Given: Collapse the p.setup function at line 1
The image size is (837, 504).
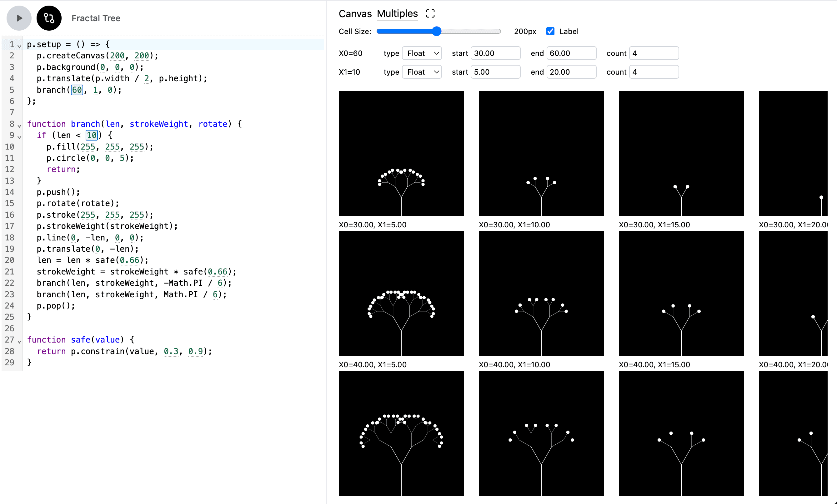Looking at the screenshot, I should pos(19,46).
